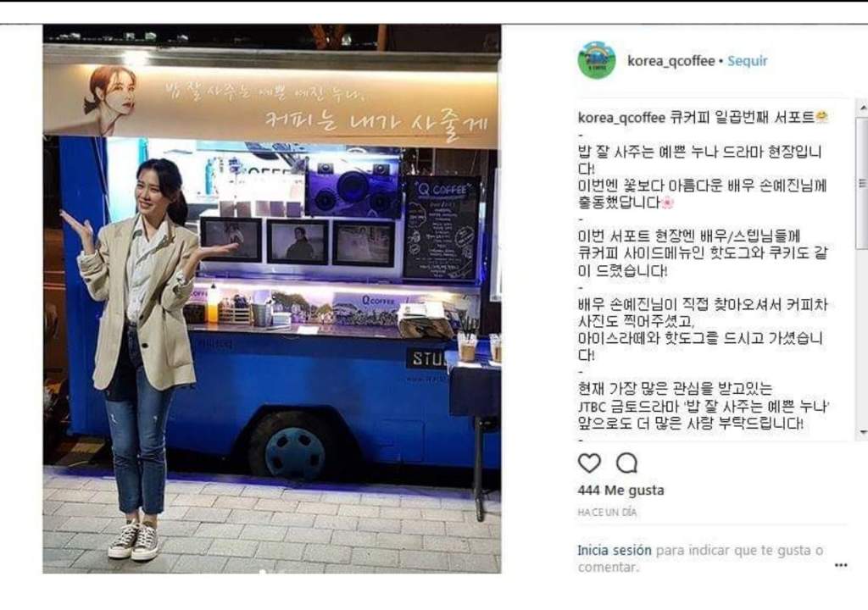Click the caption scrollbar up arrow

862,107
